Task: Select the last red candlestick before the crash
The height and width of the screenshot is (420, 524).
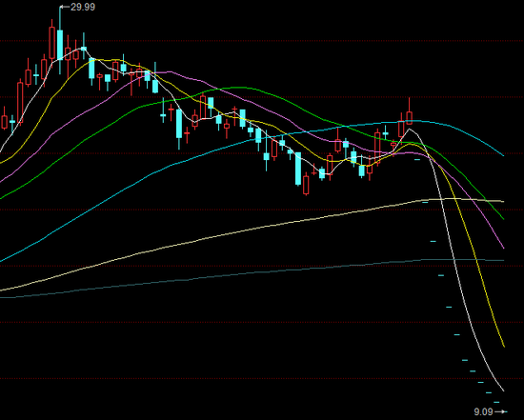Action: tap(409, 111)
